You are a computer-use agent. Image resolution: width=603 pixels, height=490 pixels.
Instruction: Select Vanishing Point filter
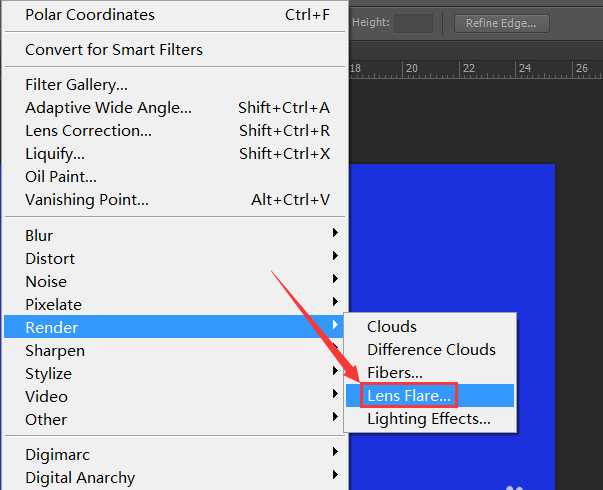pyautogui.click(x=87, y=200)
